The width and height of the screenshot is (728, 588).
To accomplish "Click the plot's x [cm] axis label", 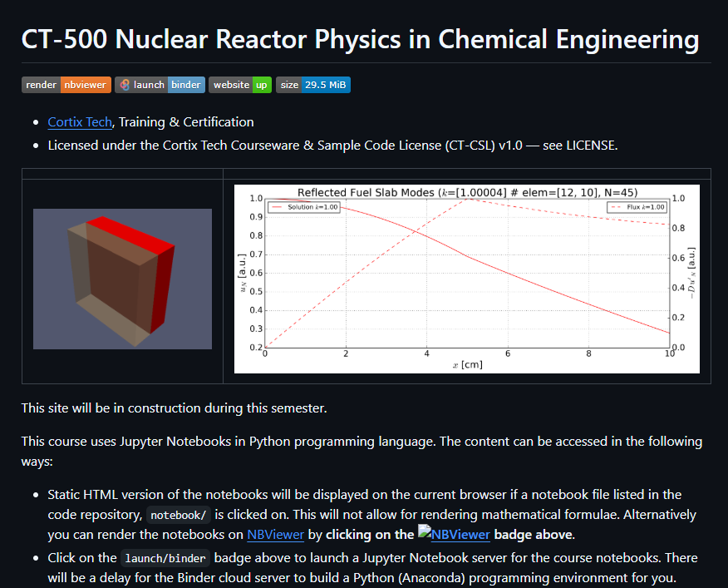I will pos(467,364).
